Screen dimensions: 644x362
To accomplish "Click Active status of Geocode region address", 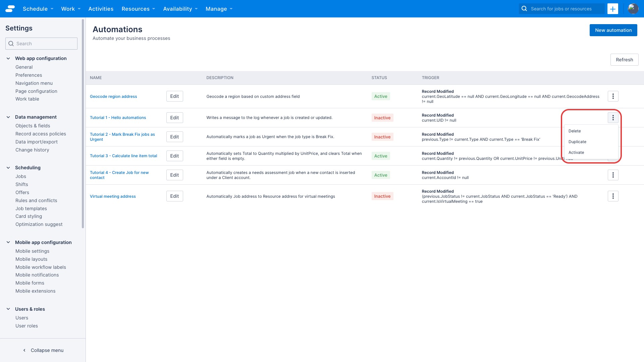I will 381,96.
